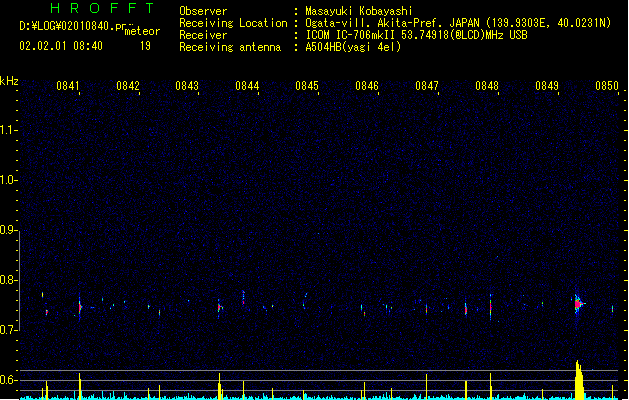Click the 0.8 kHz axis label
The image size is (629, 400).
(x=8, y=280)
